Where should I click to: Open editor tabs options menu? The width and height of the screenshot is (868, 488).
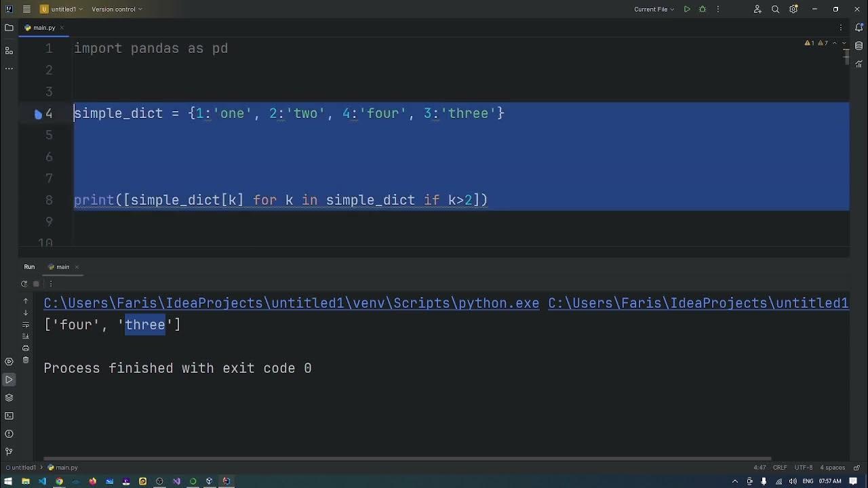click(841, 28)
